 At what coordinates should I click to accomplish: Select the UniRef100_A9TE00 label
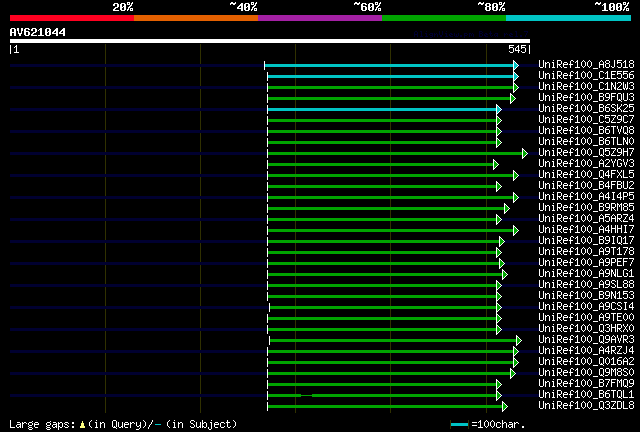coord(586,317)
